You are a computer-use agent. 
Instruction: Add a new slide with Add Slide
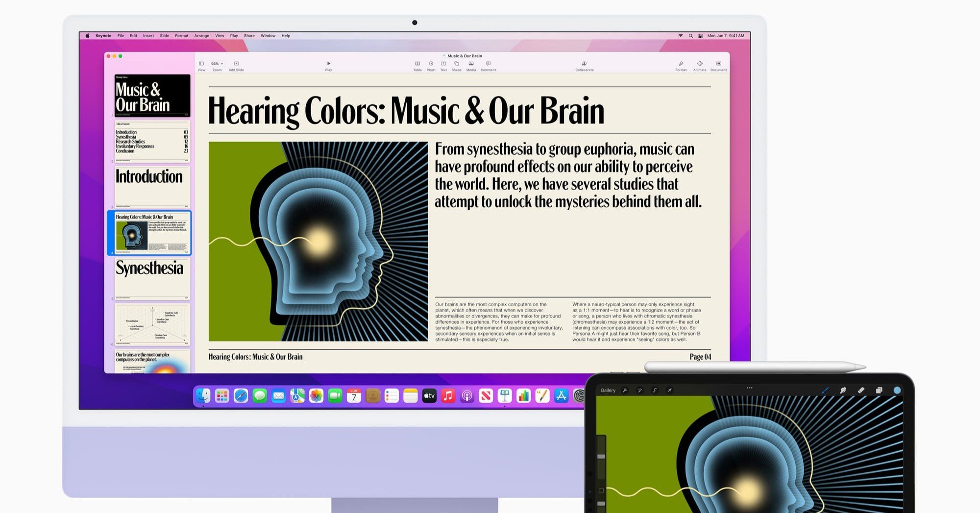click(236, 66)
